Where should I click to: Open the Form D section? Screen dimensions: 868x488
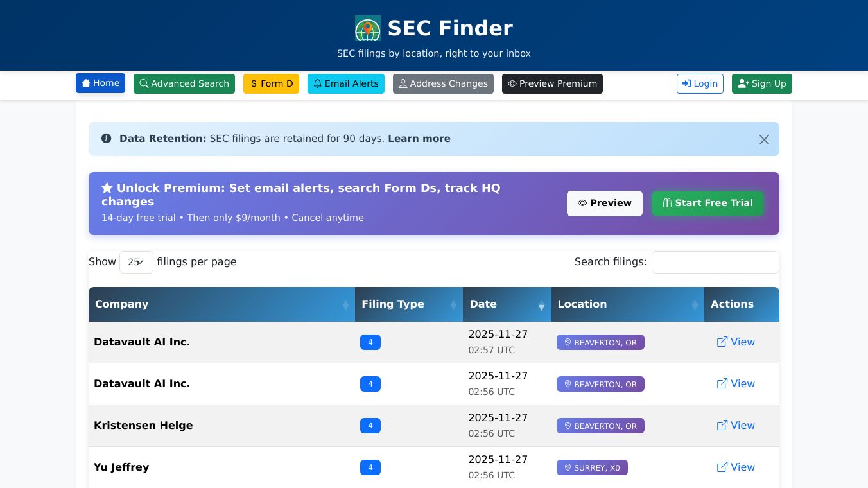[x=271, y=84]
